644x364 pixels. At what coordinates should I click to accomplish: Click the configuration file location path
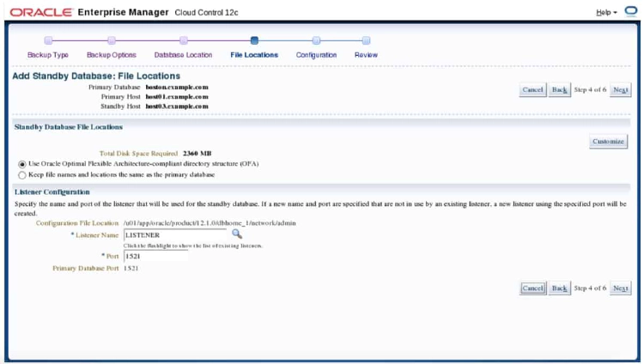[210, 223]
